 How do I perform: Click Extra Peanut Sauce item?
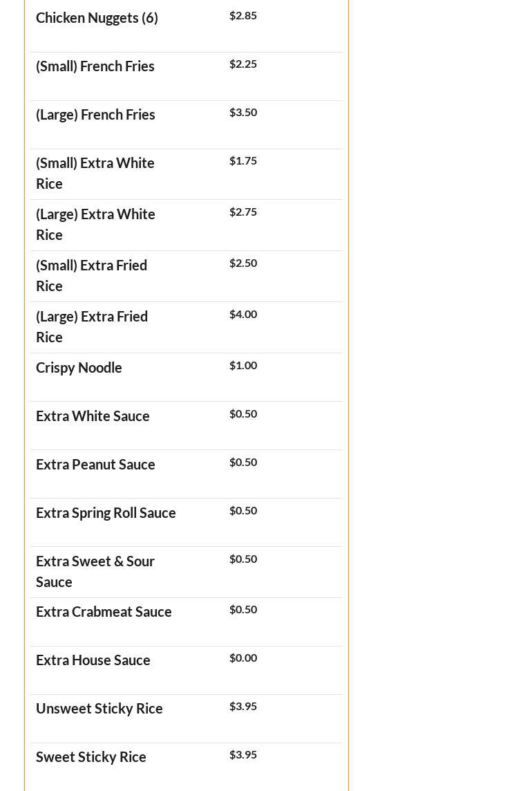tap(95, 465)
